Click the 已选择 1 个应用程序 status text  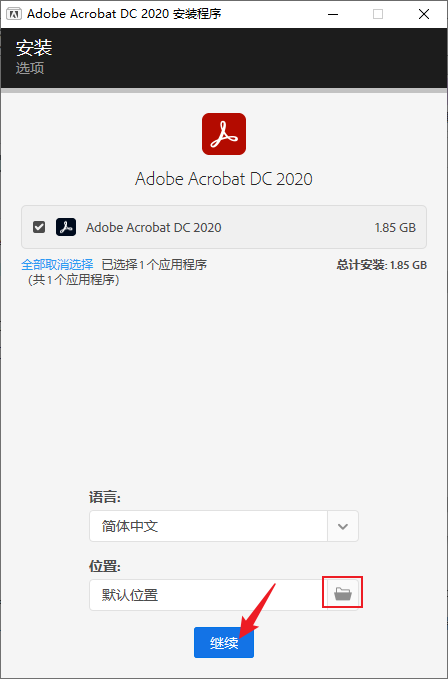(x=154, y=264)
